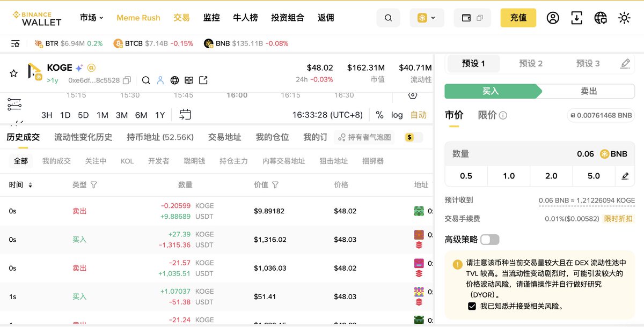
Task: Toggle the 高级策略 switch
Action: click(489, 240)
